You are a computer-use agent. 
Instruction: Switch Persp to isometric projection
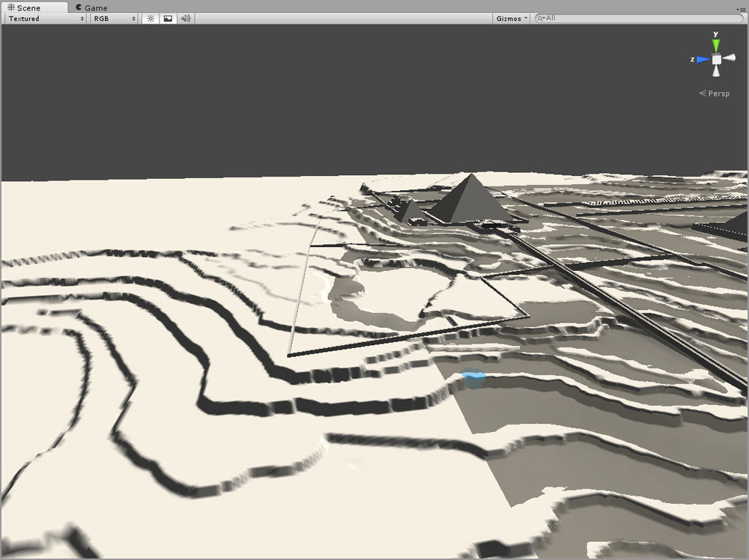pyautogui.click(x=715, y=93)
